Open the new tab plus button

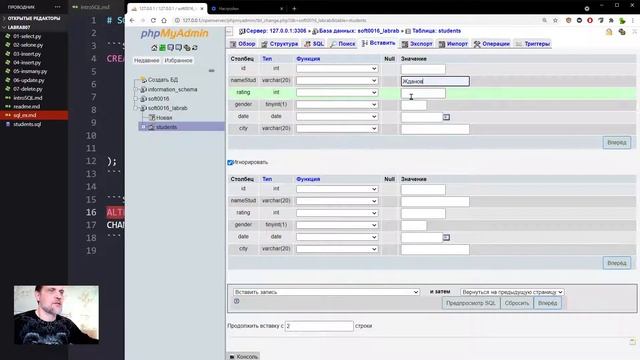pos(294,8)
